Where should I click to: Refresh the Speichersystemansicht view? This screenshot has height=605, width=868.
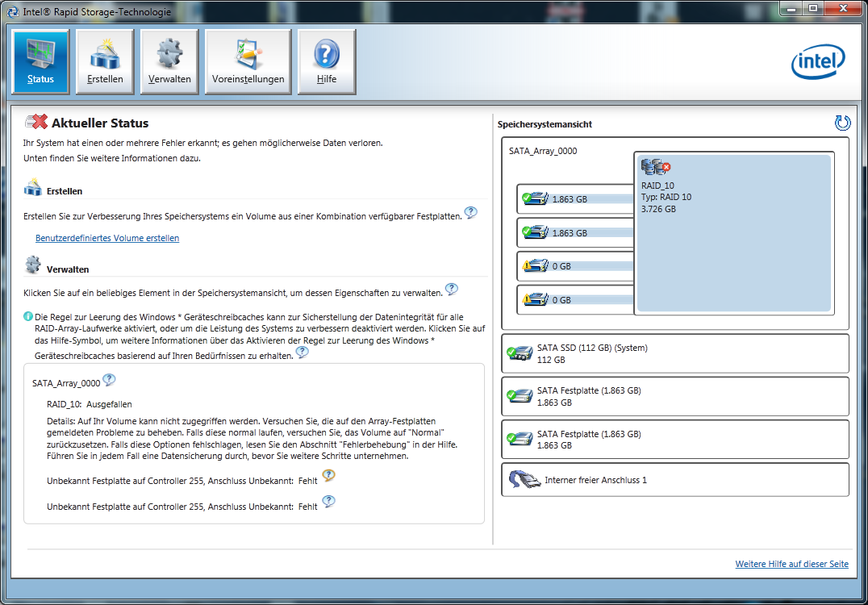pyautogui.click(x=842, y=123)
